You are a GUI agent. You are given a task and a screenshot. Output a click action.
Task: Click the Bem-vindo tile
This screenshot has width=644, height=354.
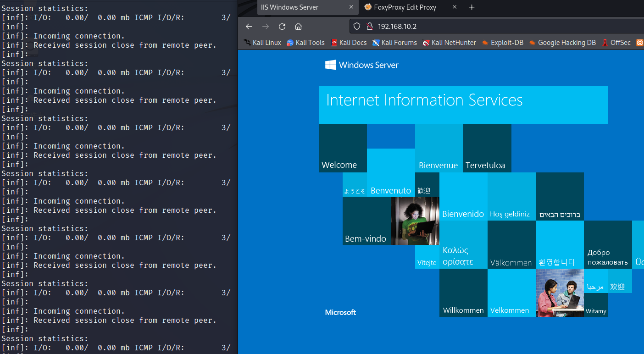tap(367, 221)
